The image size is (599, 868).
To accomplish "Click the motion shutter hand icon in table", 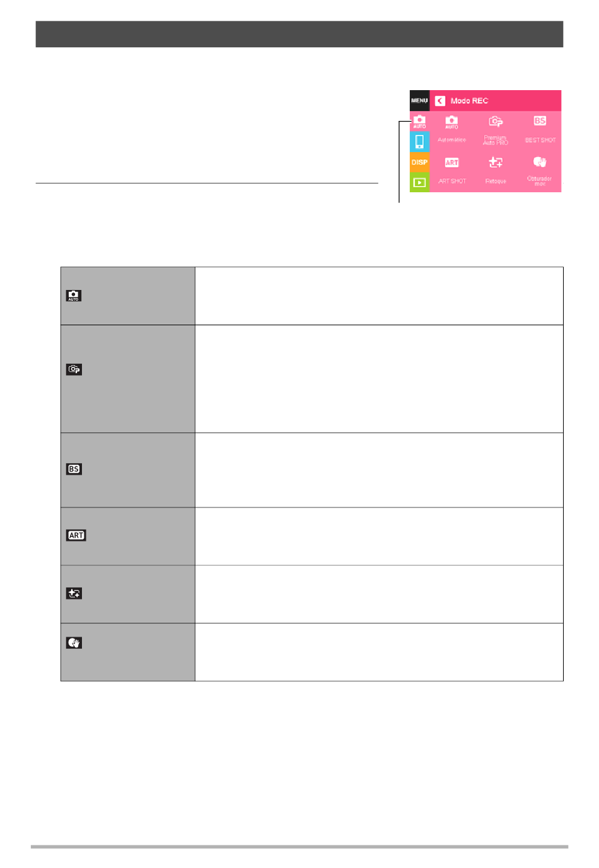I will point(74,643).
